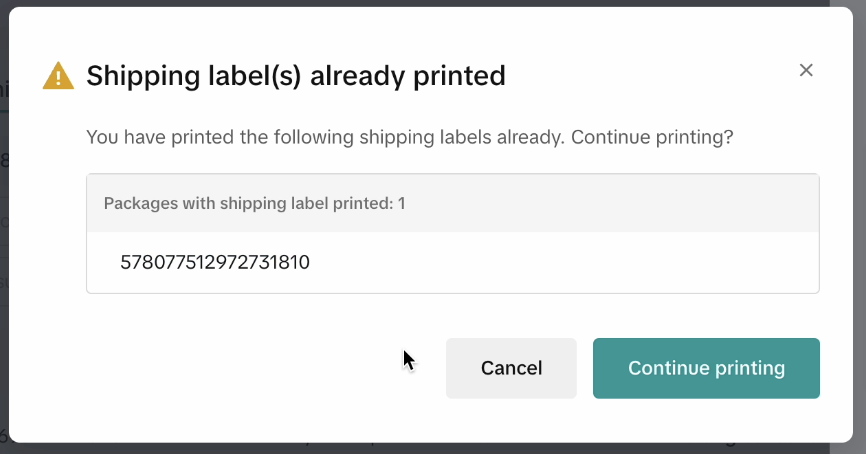The height and width of the screenshot is (454, 866).
Task: Click the dimmed overlay below the dialog
Action: click(x=430, y=449)
